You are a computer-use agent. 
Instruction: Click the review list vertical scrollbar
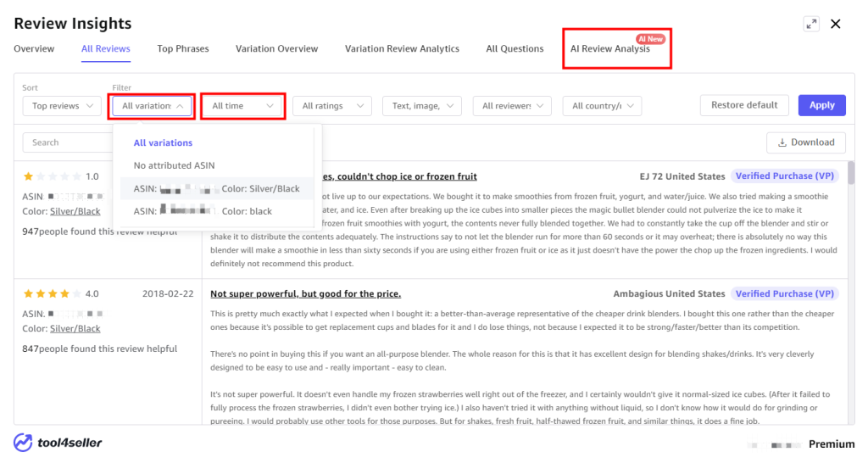pos(851,173)
